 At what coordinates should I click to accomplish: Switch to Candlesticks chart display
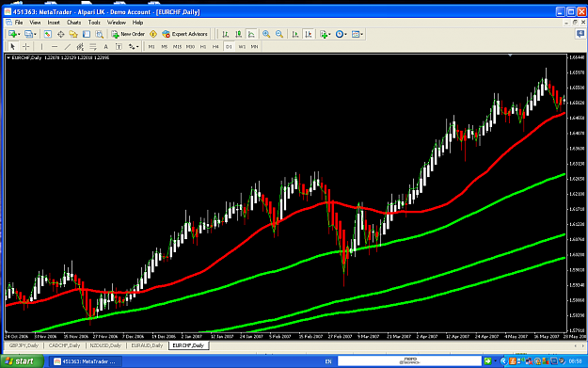coord(239,34)
